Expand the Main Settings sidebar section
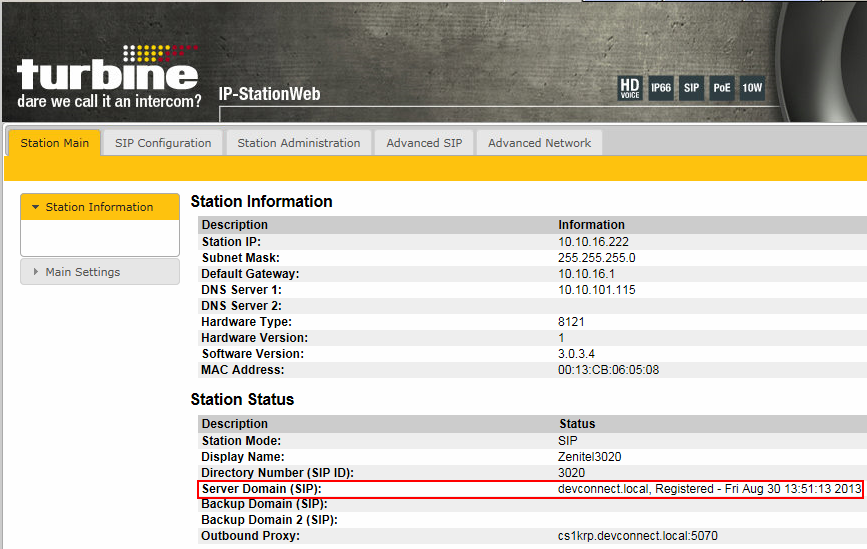 pyautogui.click(x=83, y=272)
